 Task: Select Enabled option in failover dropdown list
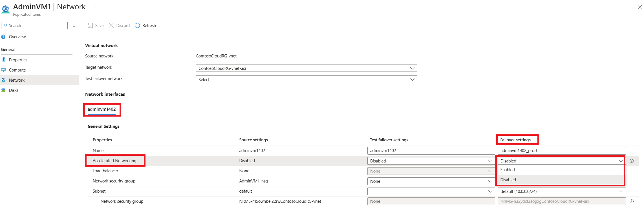pyautogui.click(x=508, y=170)
